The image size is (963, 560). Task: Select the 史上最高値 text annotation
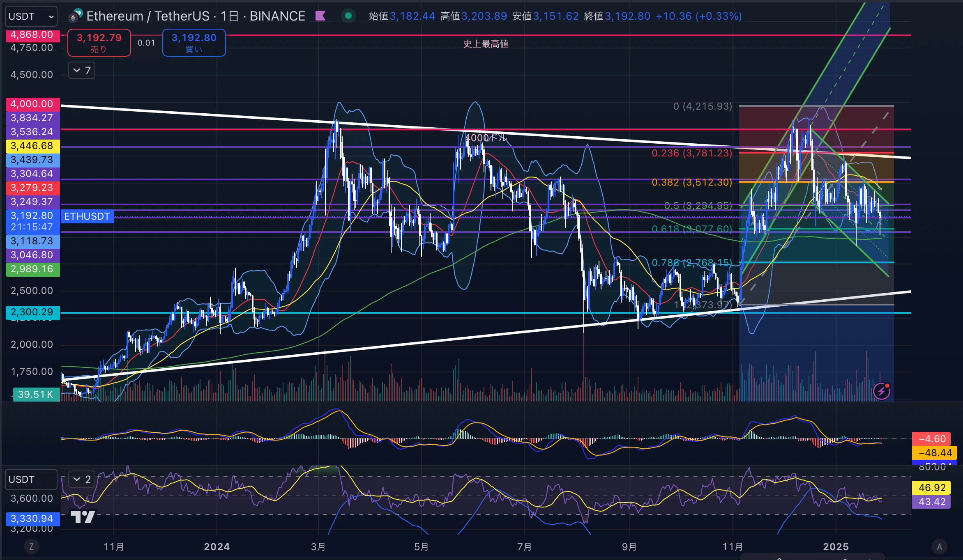coord(486,44)
